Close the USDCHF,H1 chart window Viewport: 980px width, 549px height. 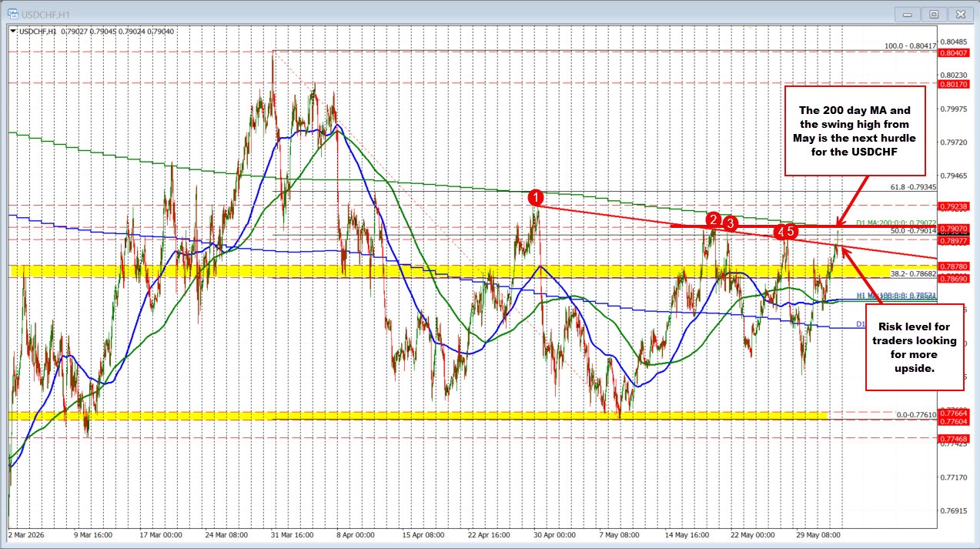[x=959, y=13]
